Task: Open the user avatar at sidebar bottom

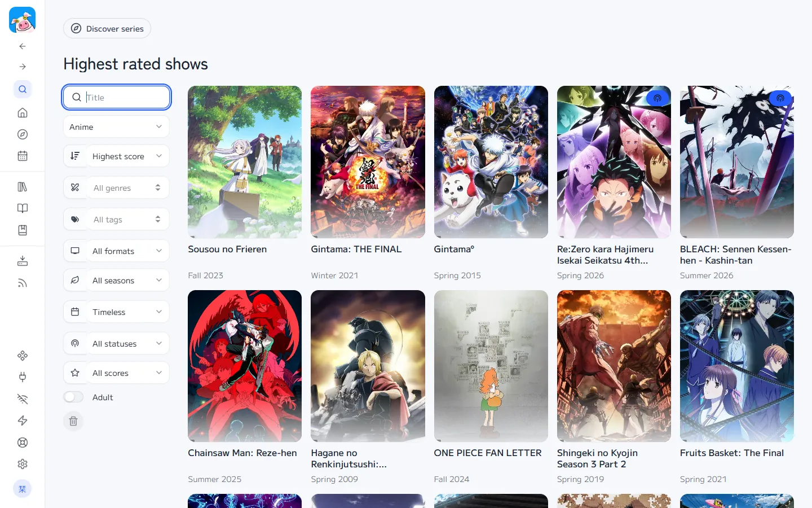Action: pos(23,489)
